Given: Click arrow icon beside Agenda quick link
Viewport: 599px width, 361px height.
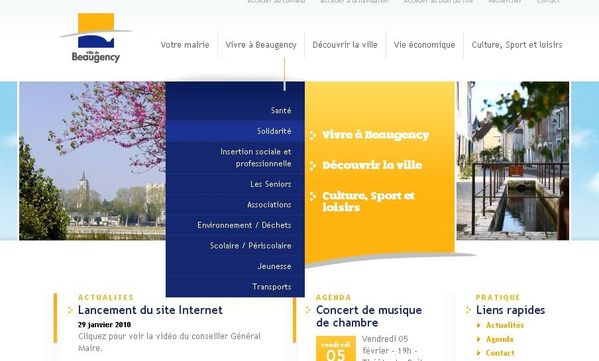Looking at the screenshot, I should tap(479, 339).
